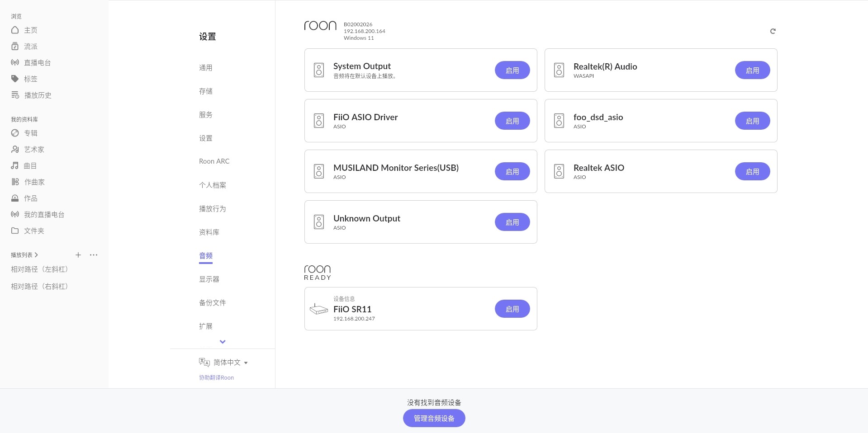The image size is (868, 433).
Task: Switch to the 资料库 settings tab
Action: click(x=209, y=232)
